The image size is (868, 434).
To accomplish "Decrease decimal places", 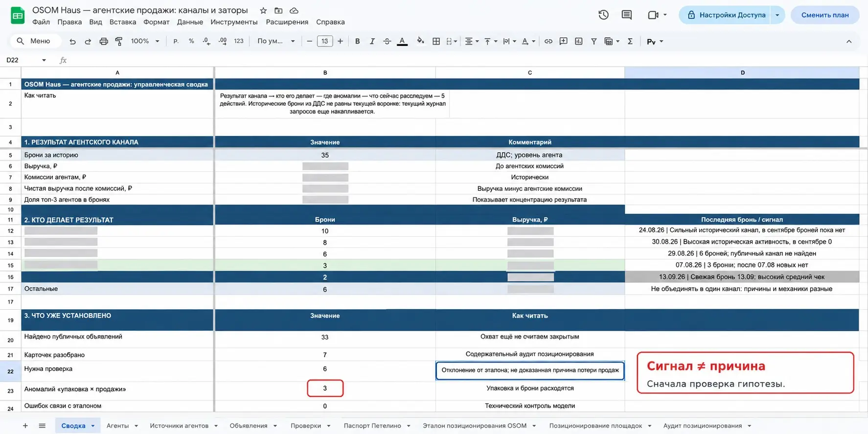I will coord(206,42).
